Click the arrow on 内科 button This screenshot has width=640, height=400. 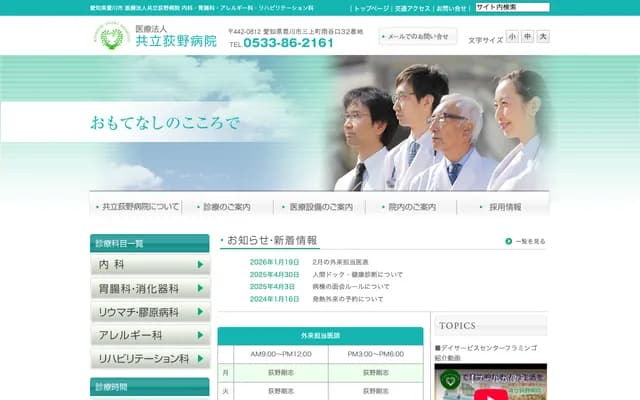[200, 264]
